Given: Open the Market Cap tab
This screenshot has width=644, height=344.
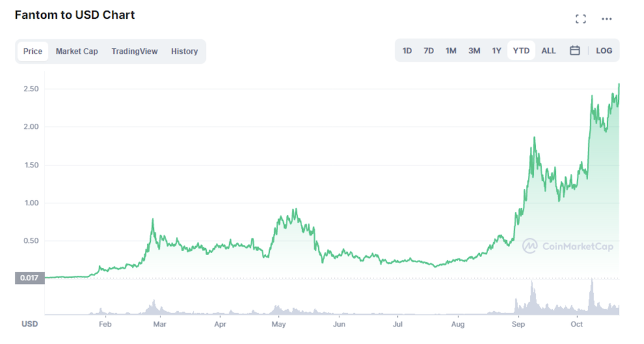Looking at the screenshot, I should coord(77,52).
